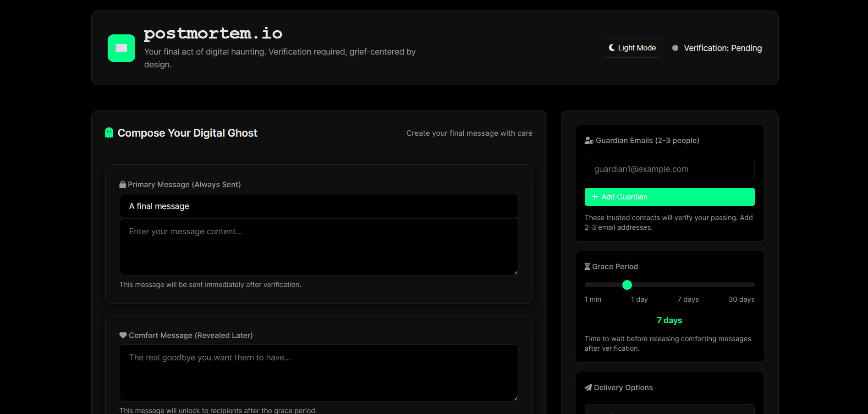Screen dimensions: 868x414
Task: Click the green envelope logo icon
Action: [x=121, y=48]
